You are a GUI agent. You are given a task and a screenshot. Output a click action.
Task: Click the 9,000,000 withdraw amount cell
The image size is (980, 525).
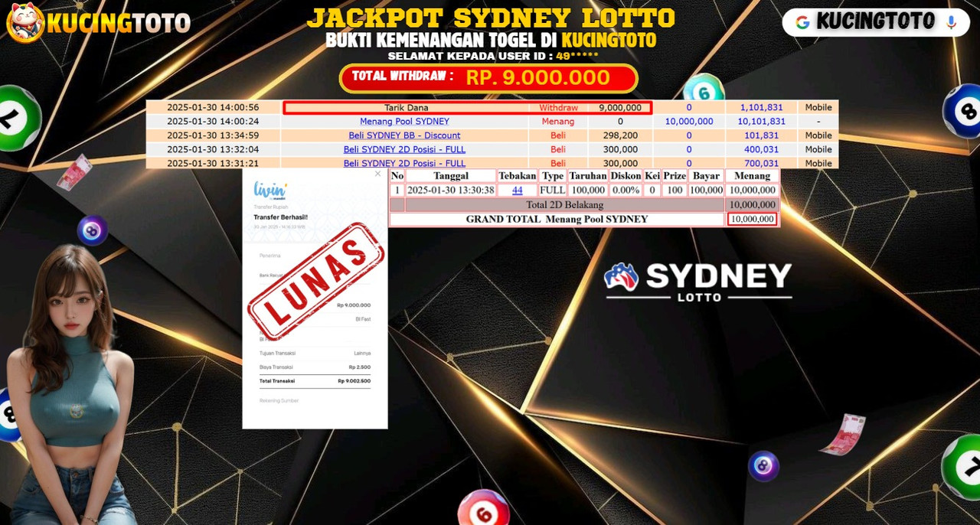[x=620, y=108]
